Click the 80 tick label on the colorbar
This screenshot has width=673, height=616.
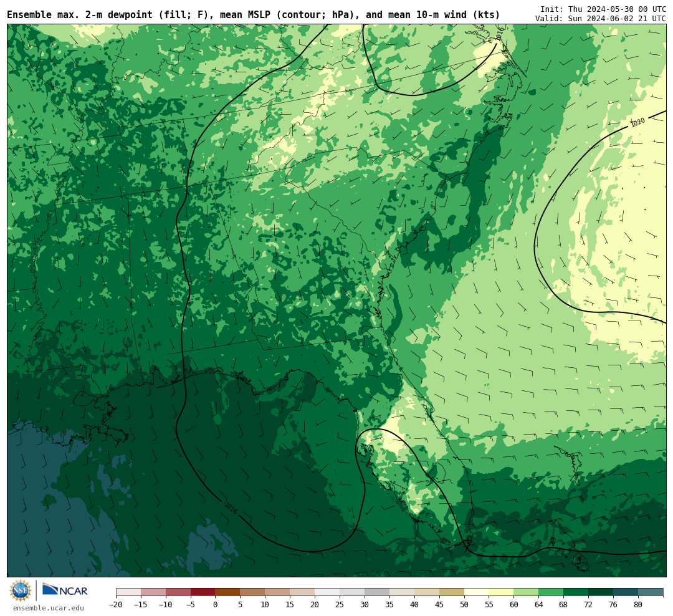pyautogui.click(x=639, y=605)
